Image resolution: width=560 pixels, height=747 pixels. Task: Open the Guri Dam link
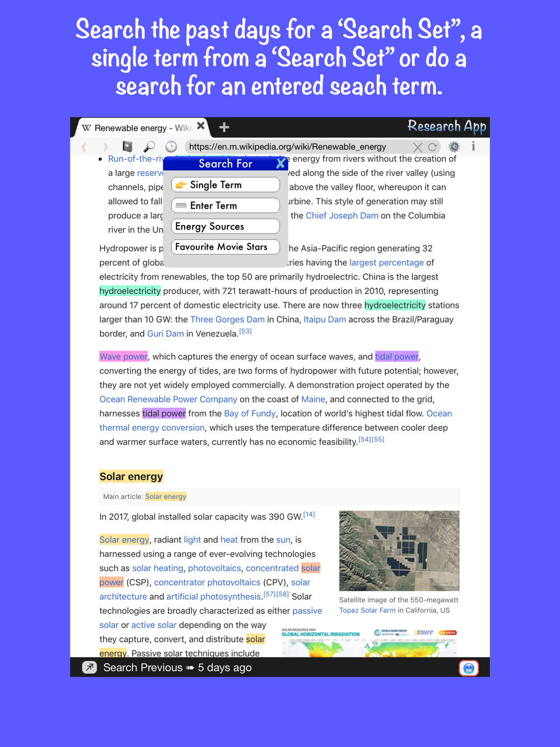coord(165,334)
